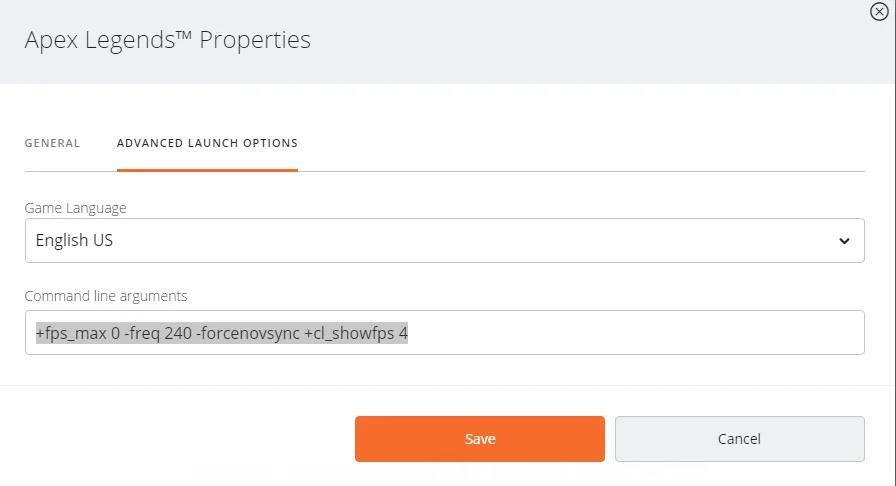
Task: Click the orange underline beneath the active tab
Action: tap(207, 170)
